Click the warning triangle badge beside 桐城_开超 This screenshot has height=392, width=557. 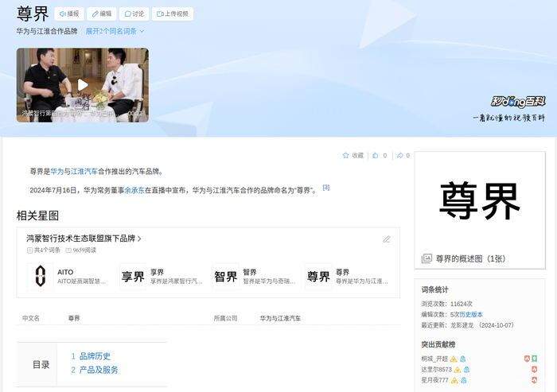click(454, 359)
